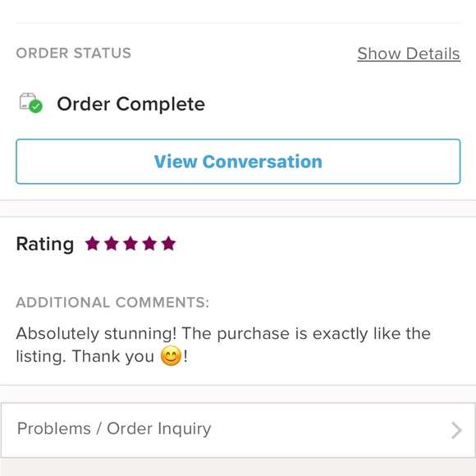Click the first purple rating star
476x476 pixels.
[x=92, y=244]
